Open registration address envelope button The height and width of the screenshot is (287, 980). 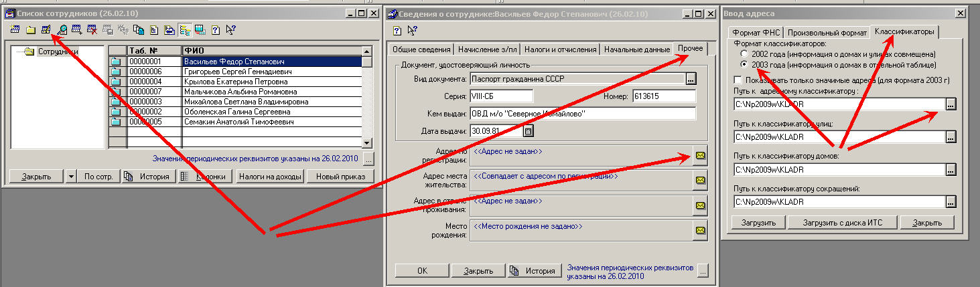pyautogui.click(x=700, y=156)
